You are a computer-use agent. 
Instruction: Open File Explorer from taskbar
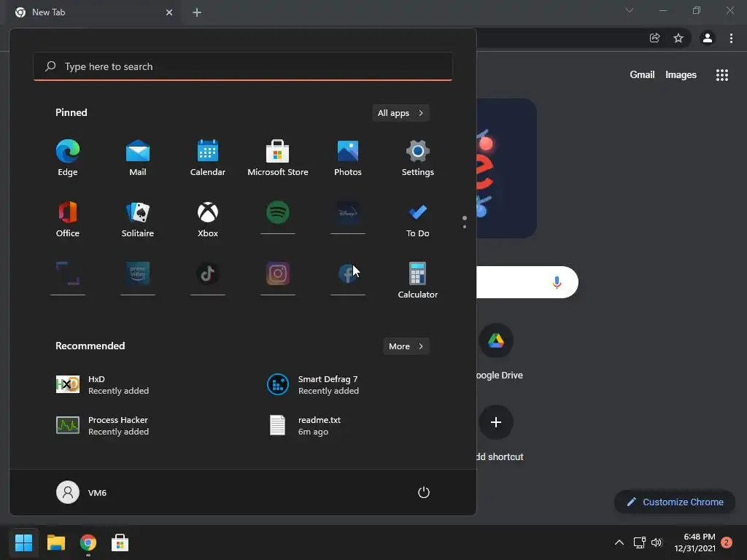[x=55, y=542]
